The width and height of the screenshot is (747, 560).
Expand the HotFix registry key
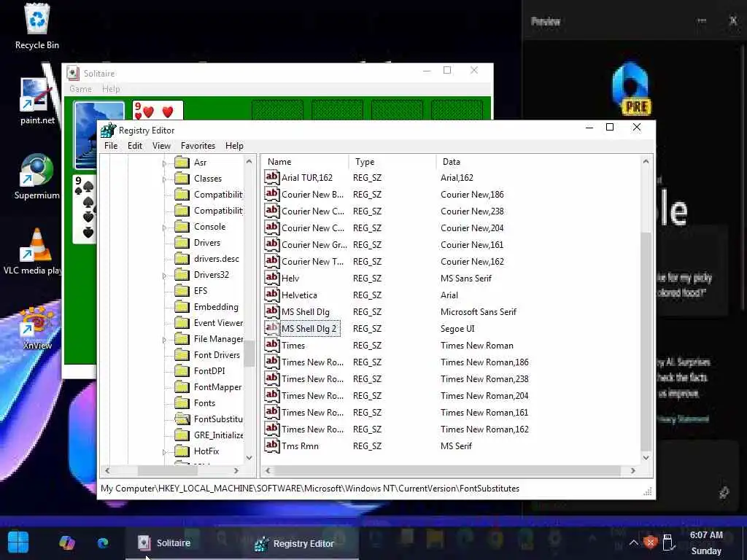(x=164, y=452)
